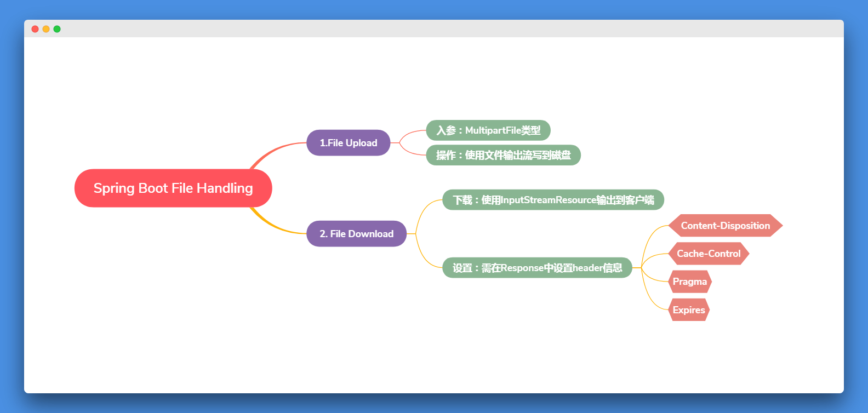
Task: Click the Content-Disposition hexagon node
Action: click(726, 226)
